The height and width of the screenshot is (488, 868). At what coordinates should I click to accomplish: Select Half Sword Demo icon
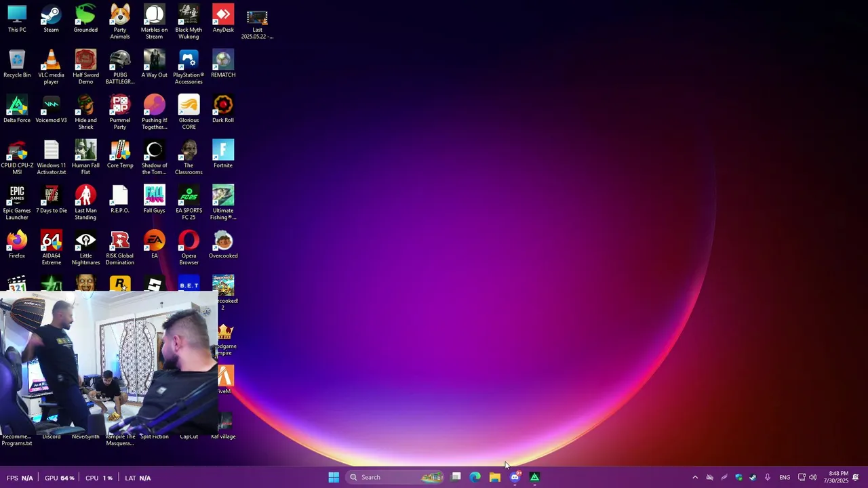85,67
